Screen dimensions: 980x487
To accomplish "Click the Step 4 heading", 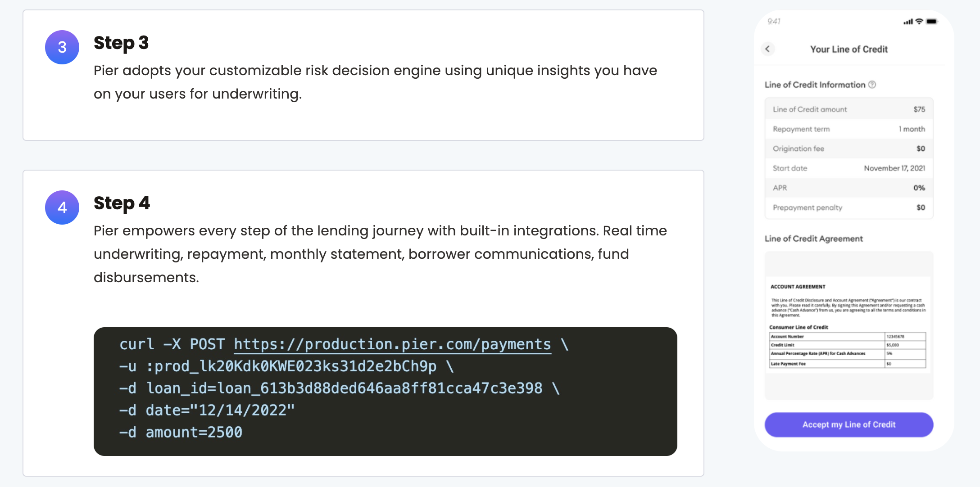I will pos(122,203).
